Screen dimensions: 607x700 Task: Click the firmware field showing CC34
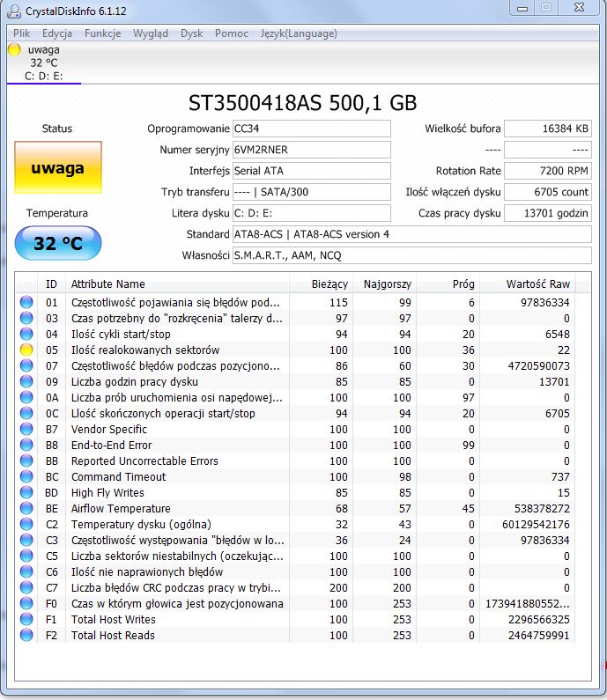click(x=312, y=129)
